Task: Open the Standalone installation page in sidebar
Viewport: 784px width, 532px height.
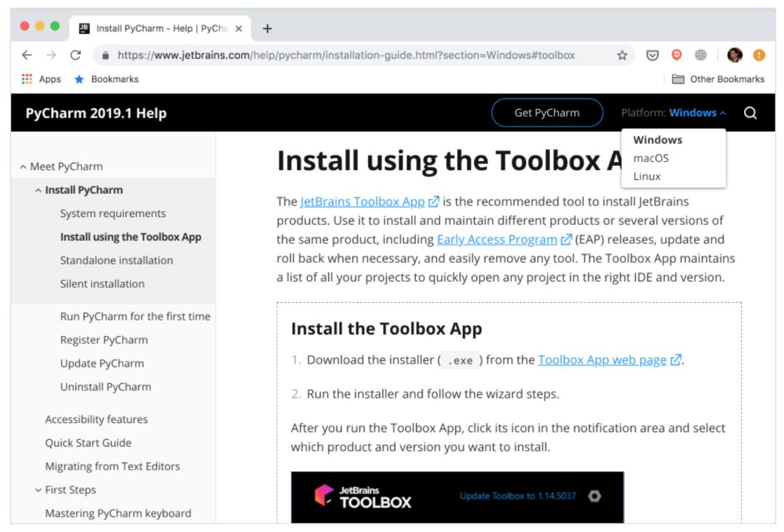Action: tap(116, 261)
